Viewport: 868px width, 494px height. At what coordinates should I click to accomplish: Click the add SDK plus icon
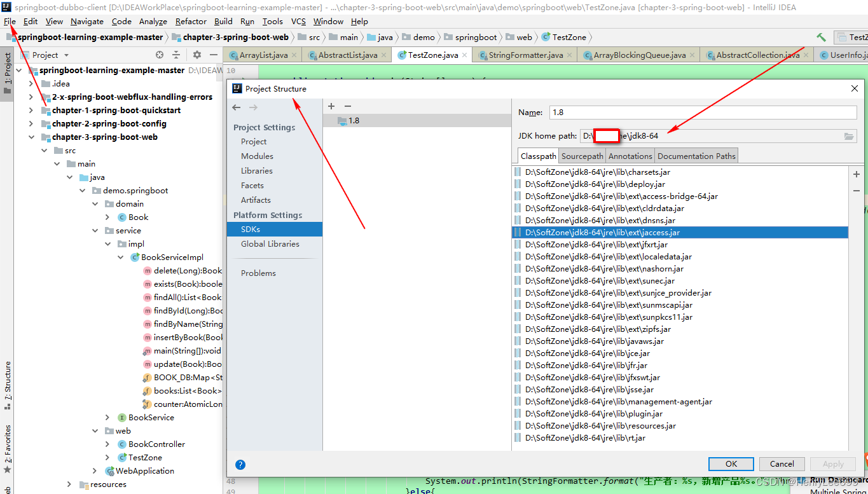[x=331, y=106]
